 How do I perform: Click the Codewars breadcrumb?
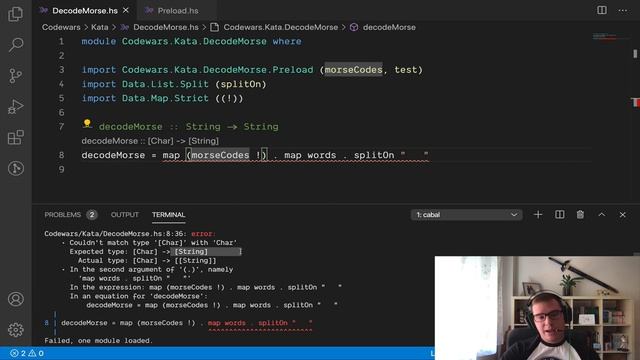[x=61, y=27]
